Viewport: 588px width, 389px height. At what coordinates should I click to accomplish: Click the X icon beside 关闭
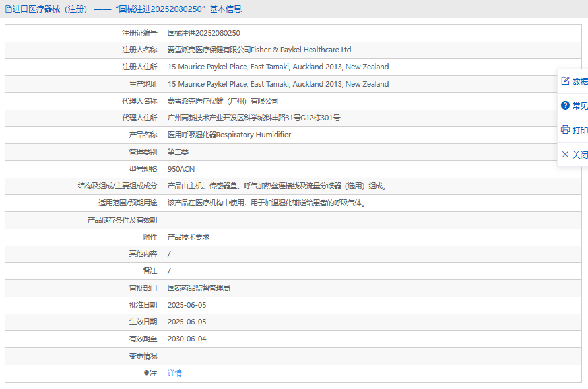point(565,155)
